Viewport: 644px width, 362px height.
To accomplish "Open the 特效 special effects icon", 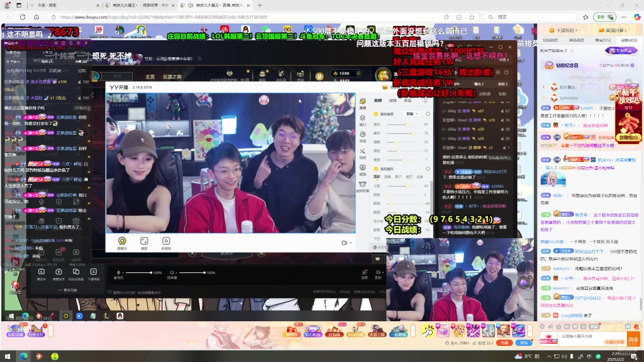I will [x=363, y=153].
